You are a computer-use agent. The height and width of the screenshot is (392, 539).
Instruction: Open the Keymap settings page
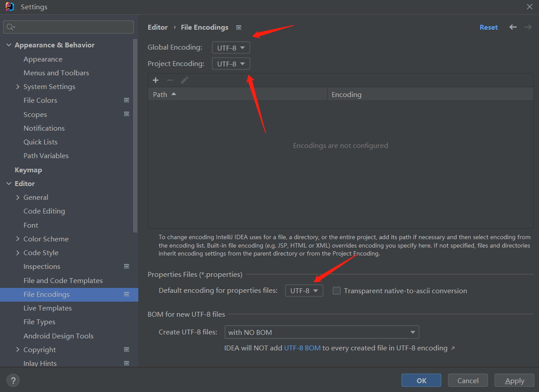click(x=28, y=170)
